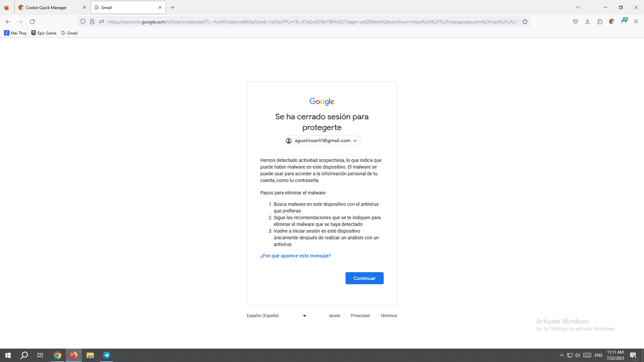
Task: Click the forward navigation arrow
Action: click(x=20, y=22)
